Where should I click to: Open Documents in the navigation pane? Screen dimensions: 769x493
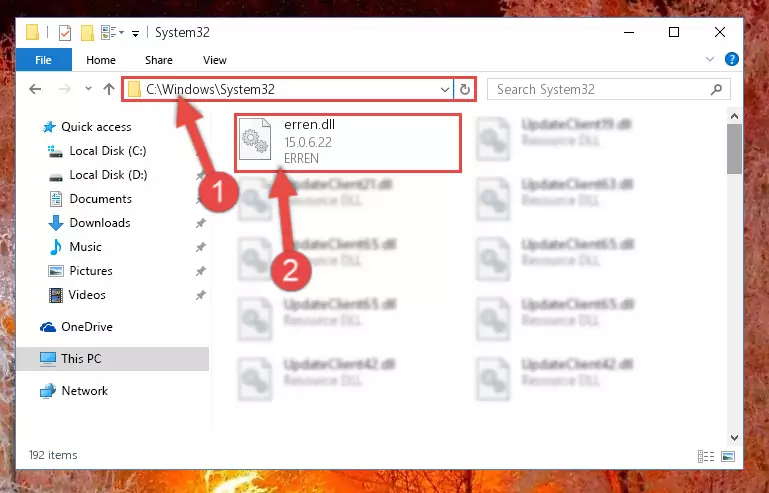[90, 199]
